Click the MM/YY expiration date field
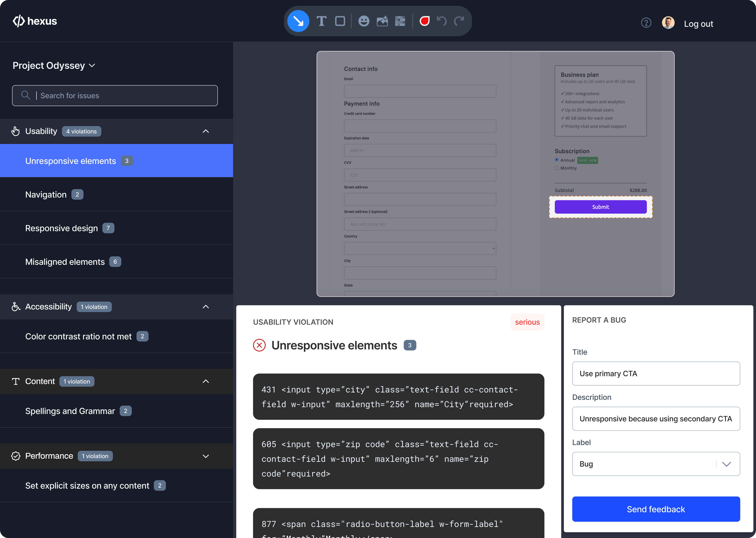The height and width of the screenshot is (538, 756). 420,150
